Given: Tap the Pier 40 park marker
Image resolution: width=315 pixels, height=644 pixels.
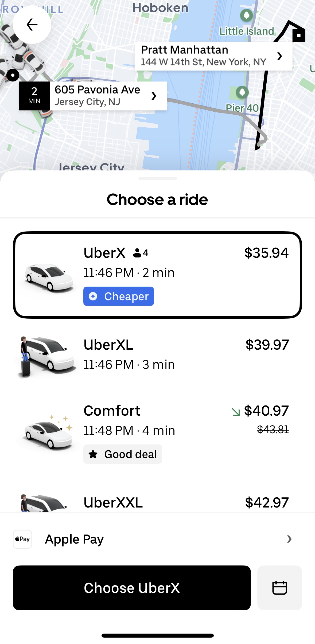Looking at the screenshot, I should (242, 92).
